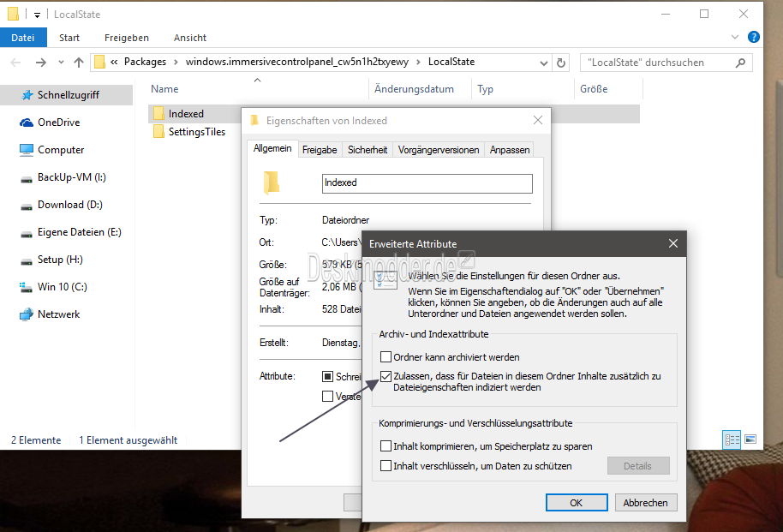783x532 pixels.
Task: Switch to large icons view layout icon
Action: coord(750,439)
